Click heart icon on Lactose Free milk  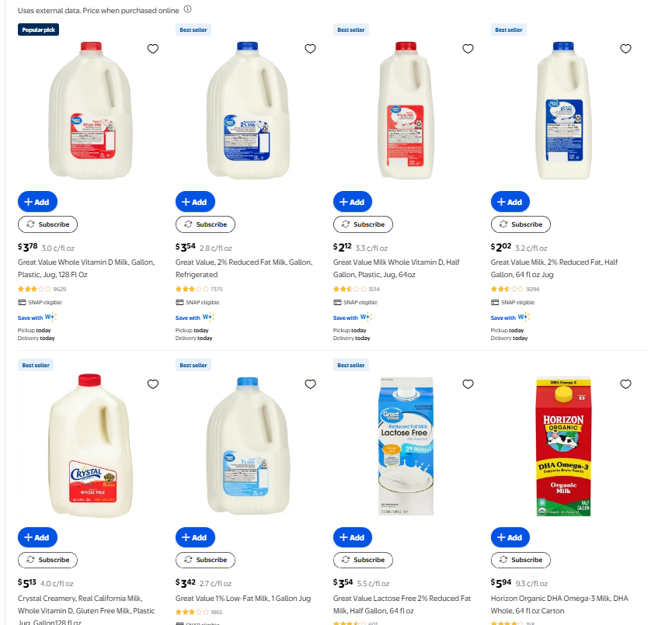(x=468, y=384)
